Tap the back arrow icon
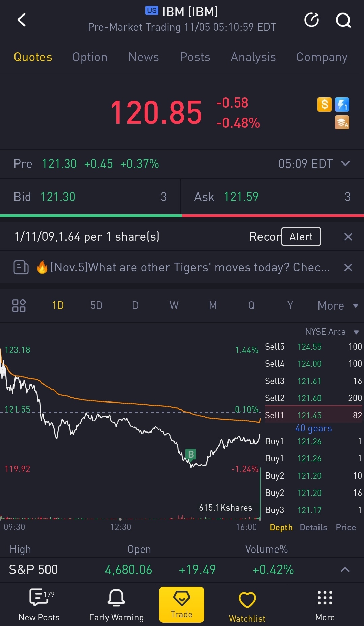The image size is (364, 626). pos(22,20)
